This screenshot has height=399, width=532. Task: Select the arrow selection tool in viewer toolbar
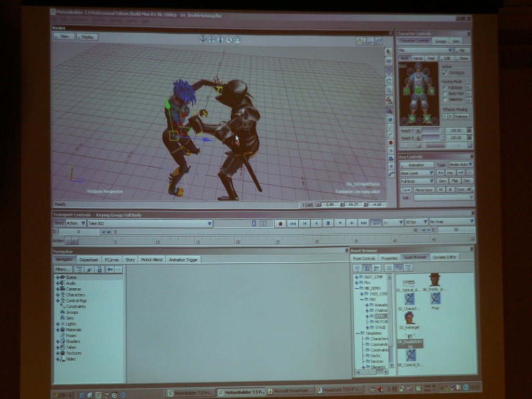point(388,51)
